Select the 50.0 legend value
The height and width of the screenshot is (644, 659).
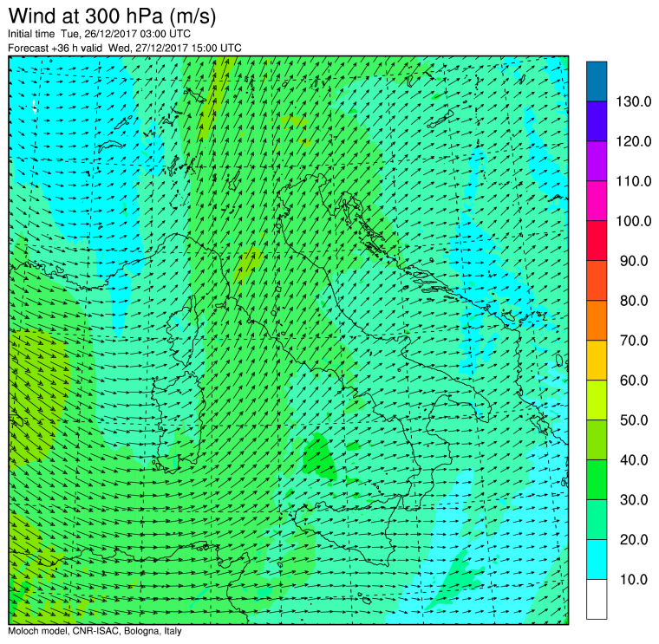[634, 420]
